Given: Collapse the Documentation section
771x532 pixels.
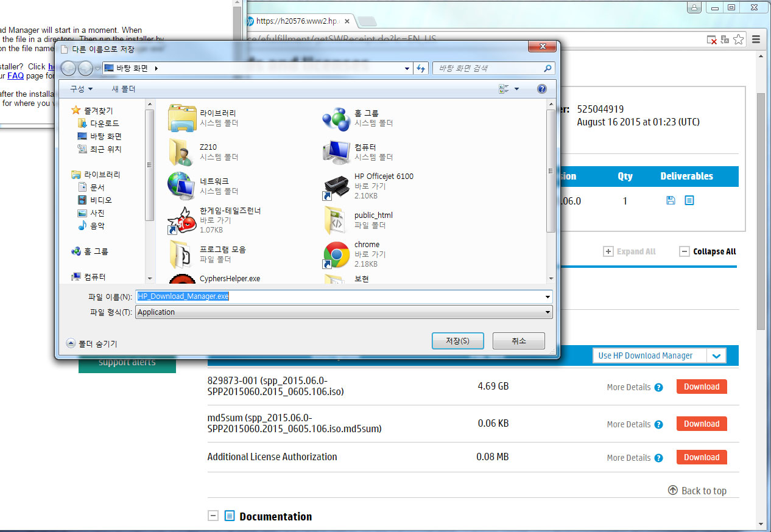Looking at the screenshot, I should pyautogui.click(x=213, y=516).
